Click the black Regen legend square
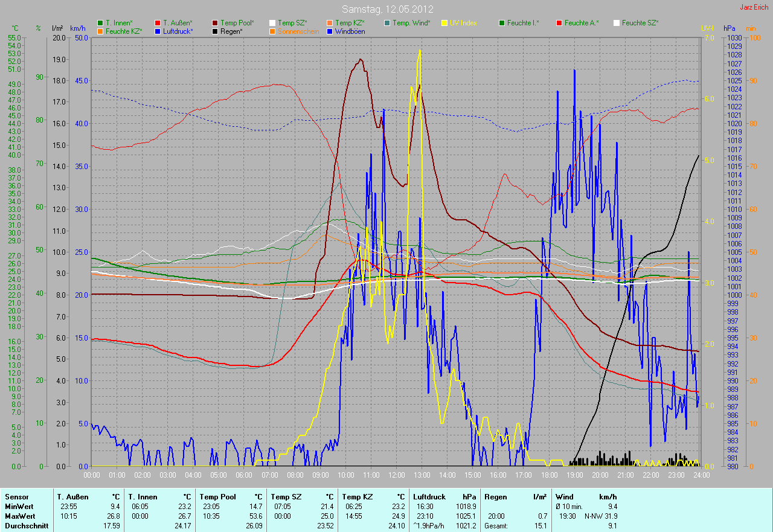 214,31
